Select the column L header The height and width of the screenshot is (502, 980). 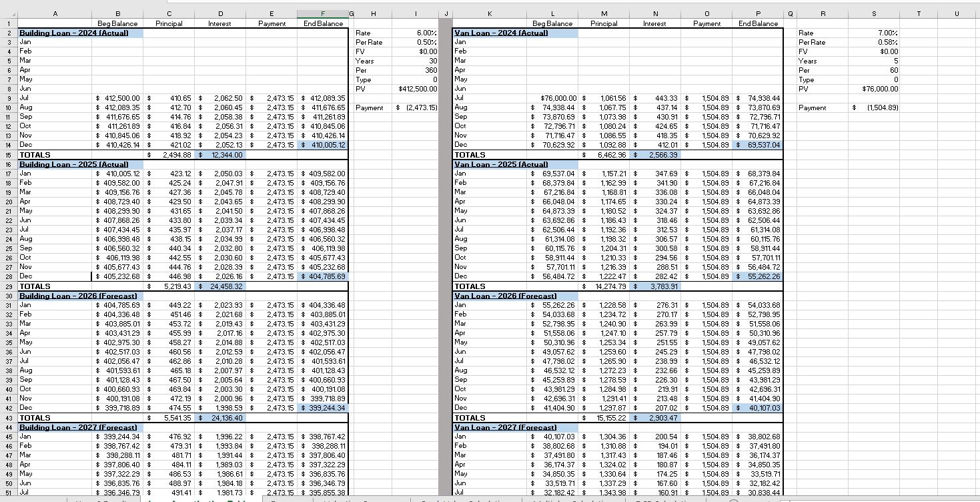[552, 13]
